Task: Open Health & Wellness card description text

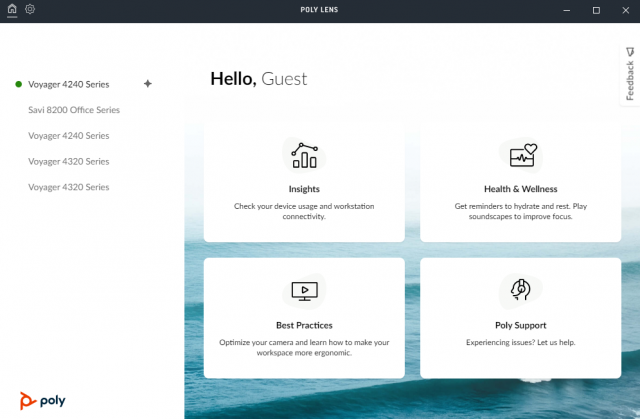Action: pyautogui.click(x=520, y=210)
